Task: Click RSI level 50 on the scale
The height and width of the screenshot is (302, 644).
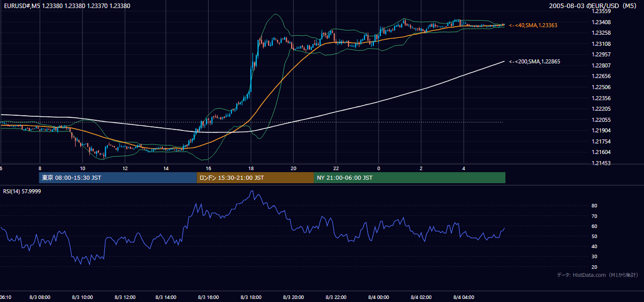Action: [x=595, y=236]
